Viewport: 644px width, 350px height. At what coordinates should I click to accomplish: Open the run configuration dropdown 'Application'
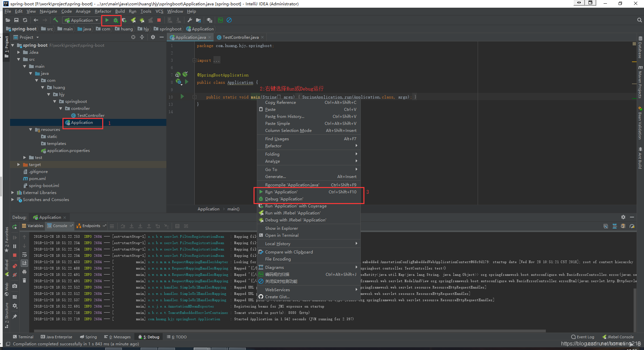point(82,20)
